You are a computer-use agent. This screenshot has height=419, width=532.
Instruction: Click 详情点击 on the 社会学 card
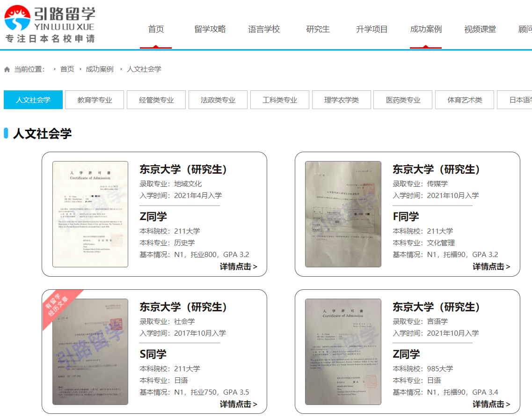pyautogui.click(x=238, y=404)
